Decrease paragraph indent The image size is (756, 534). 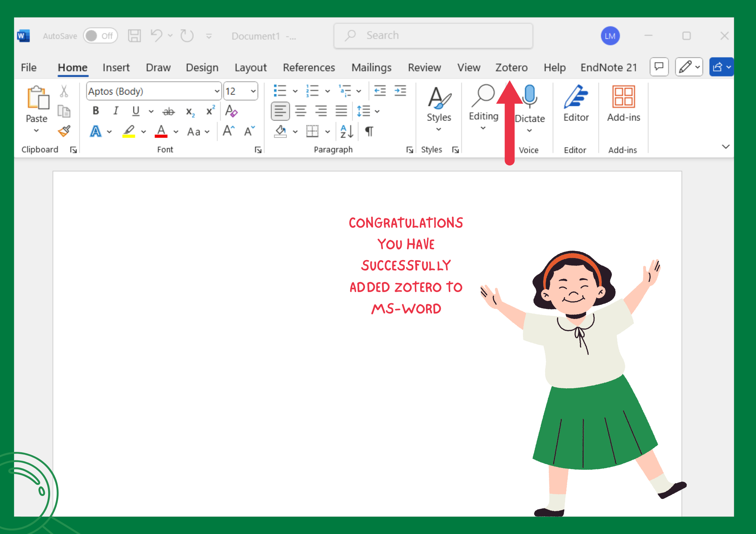click(380, 91)
